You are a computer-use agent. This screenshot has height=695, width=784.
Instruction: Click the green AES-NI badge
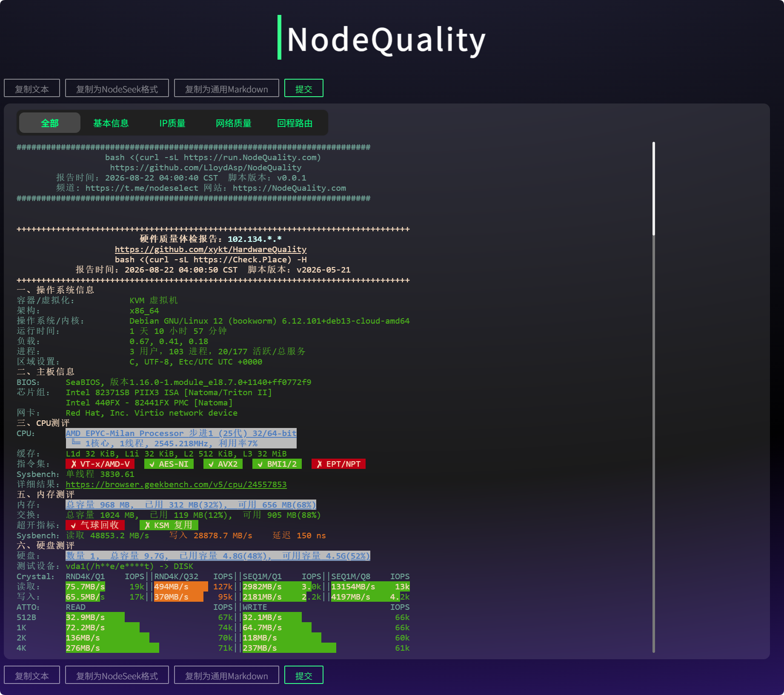[169, 464]
